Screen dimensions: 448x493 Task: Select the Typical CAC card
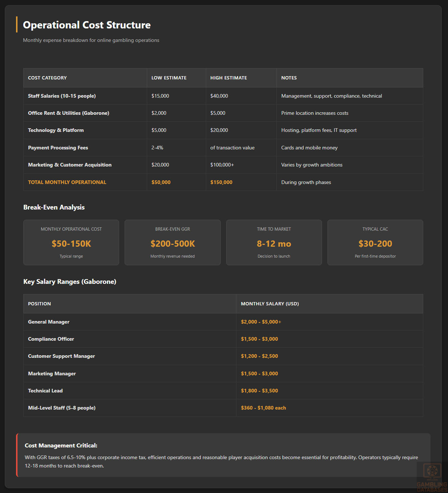point(375,242)
